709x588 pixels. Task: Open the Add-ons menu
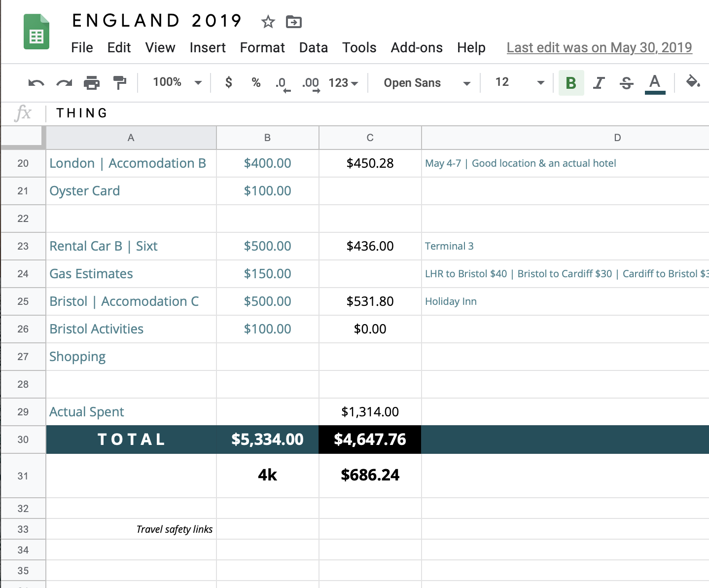tap(416, 48)
